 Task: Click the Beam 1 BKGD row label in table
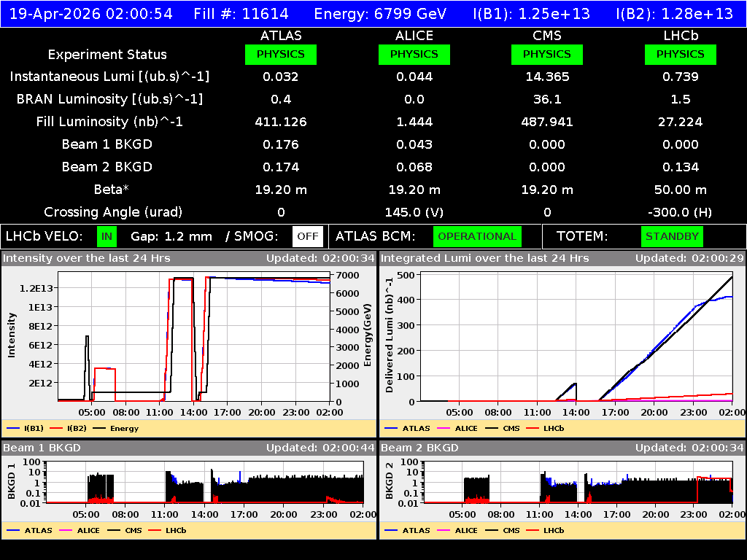pyautogui.click(x=107, y=144)
